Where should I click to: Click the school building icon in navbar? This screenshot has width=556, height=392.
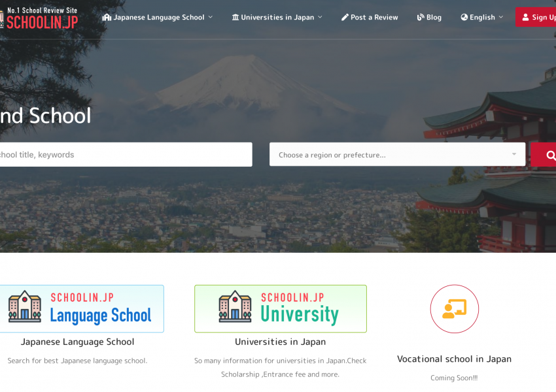pos(107,17)
